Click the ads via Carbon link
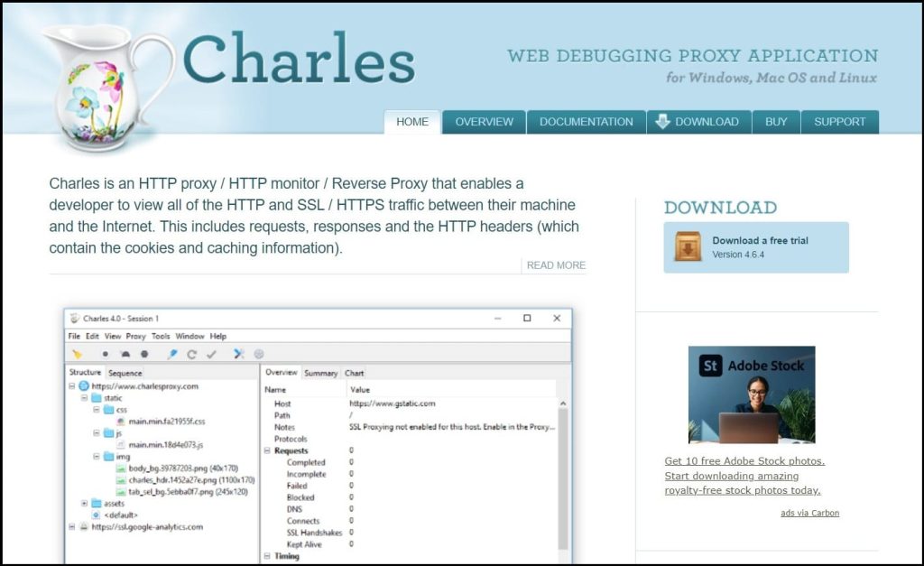924x566 pixels. point(809,513)
